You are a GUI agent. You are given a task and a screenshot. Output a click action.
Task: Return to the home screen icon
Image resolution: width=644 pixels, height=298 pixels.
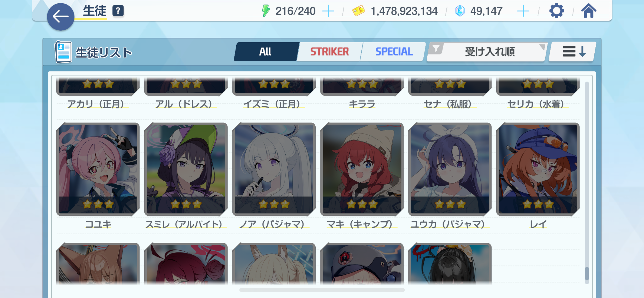pyautogui.click(x=589, y=11)
